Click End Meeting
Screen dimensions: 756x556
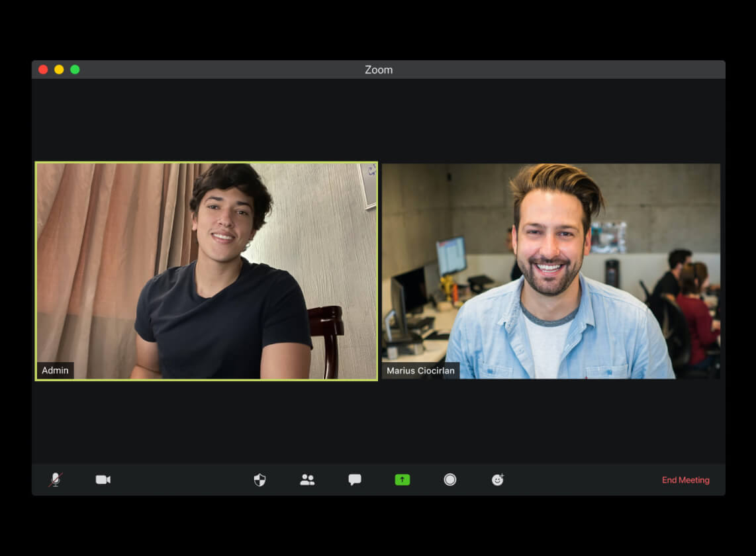pyautogui.click(x=686, y=480)
